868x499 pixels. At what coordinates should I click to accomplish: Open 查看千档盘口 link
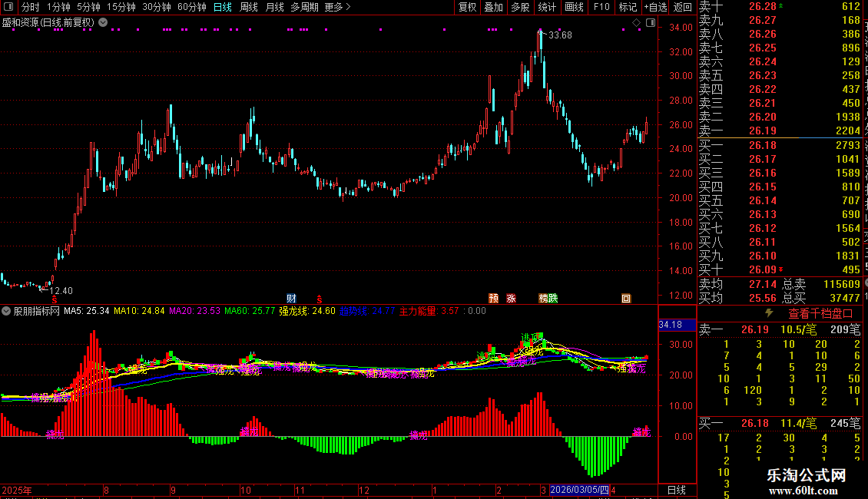pos(820,314)
